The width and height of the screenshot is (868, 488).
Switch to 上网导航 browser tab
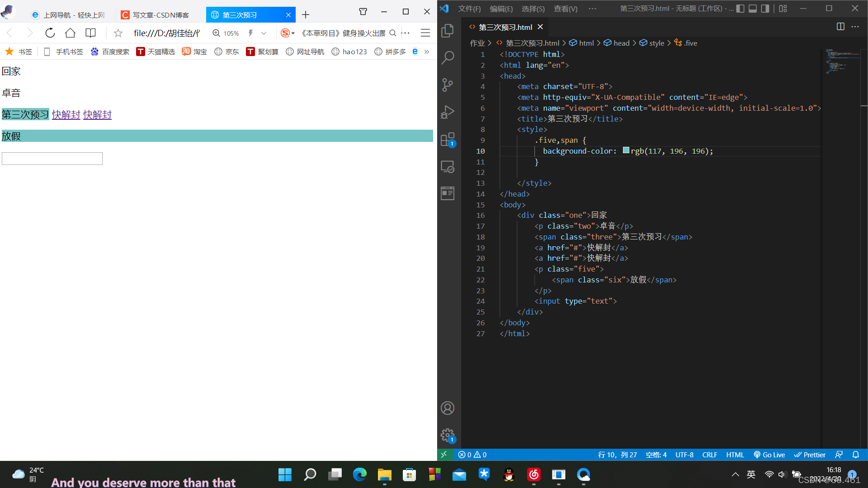pos(68,15)
